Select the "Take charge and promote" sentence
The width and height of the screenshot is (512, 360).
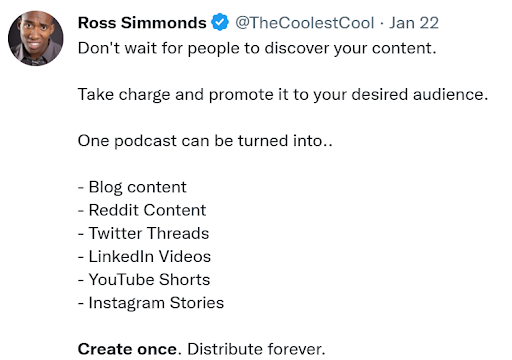click(283, 95)
